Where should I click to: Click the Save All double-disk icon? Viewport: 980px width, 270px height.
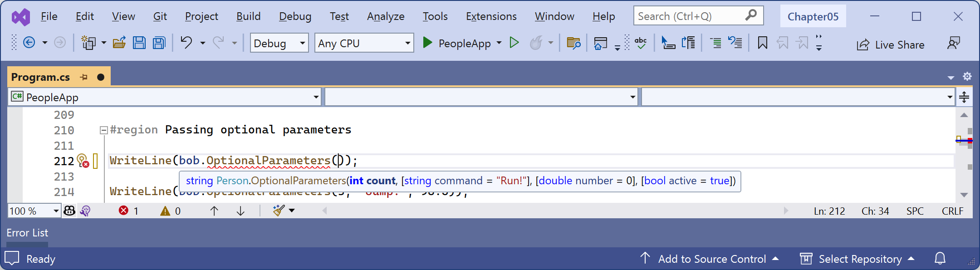tap(159, 43)
